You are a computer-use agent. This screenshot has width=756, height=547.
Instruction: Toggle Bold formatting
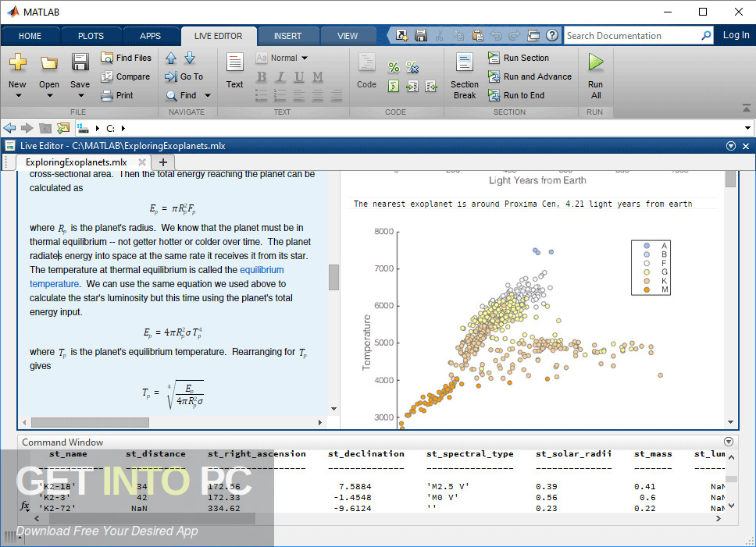point(262,76)
